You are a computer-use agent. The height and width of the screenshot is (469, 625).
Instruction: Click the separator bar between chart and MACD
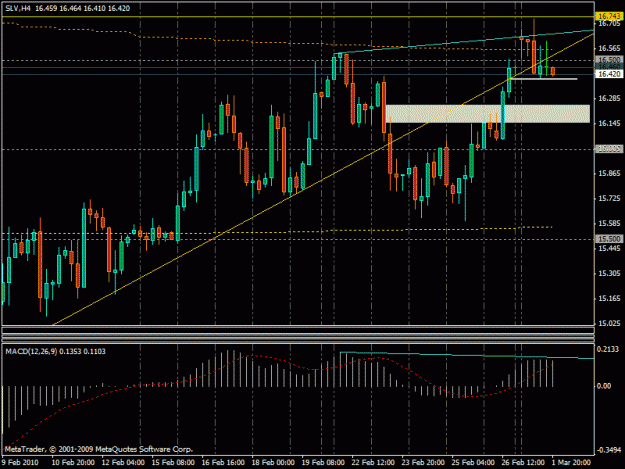(298, 335)
